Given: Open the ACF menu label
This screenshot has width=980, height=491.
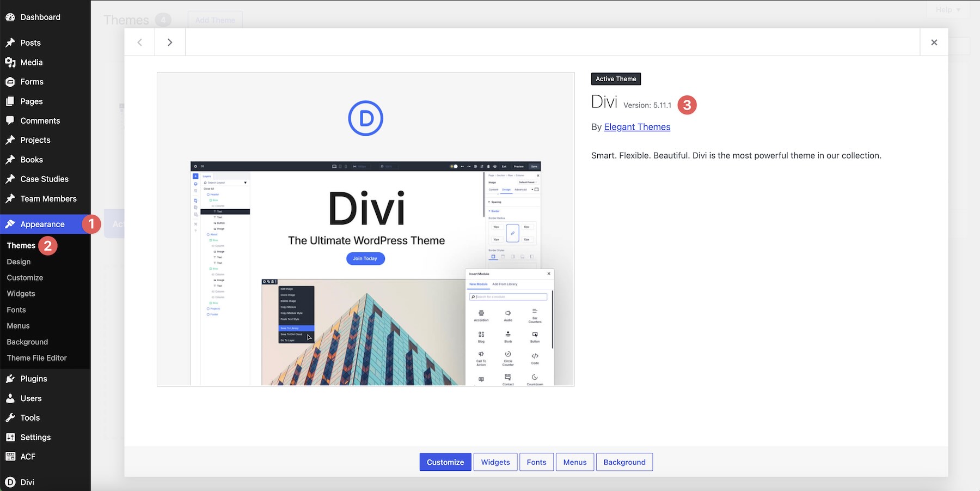Looking at the screenshot, I should click(x=28, y=457).
